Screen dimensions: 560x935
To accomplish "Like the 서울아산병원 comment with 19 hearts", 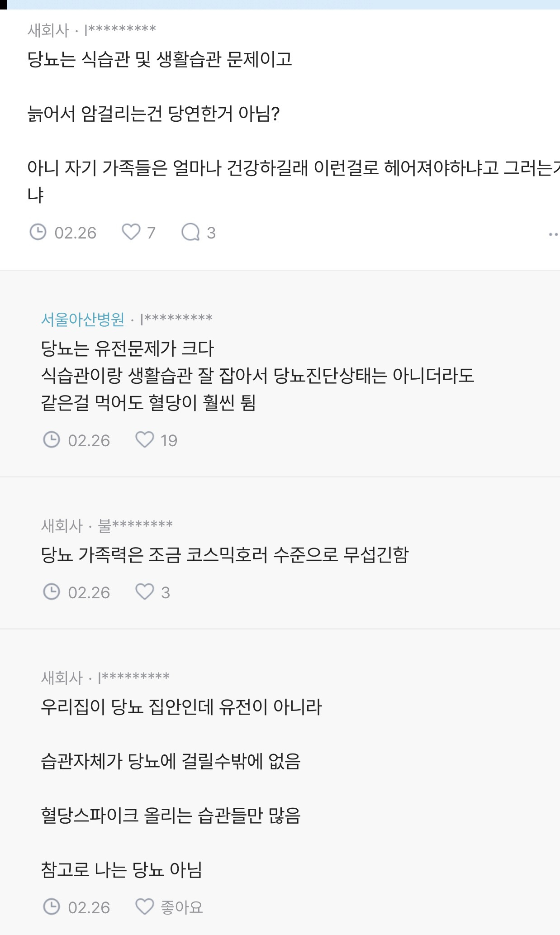I will point(145,440).
